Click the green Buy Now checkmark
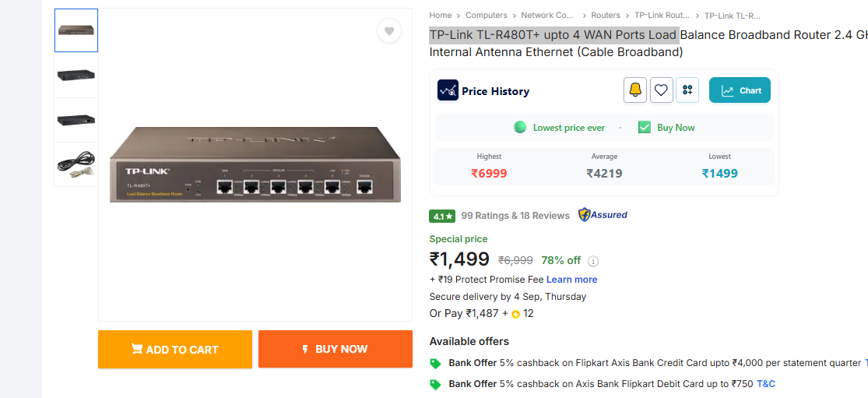The image size is (868, 398). (644, 127)
